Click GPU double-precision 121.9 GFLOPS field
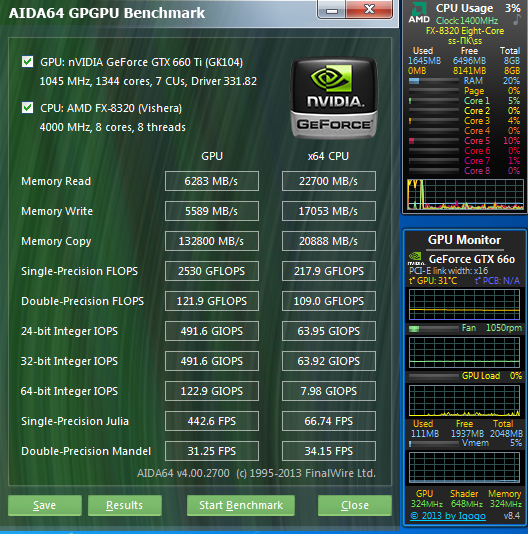The image size is (528, 534). pos(212,301)
